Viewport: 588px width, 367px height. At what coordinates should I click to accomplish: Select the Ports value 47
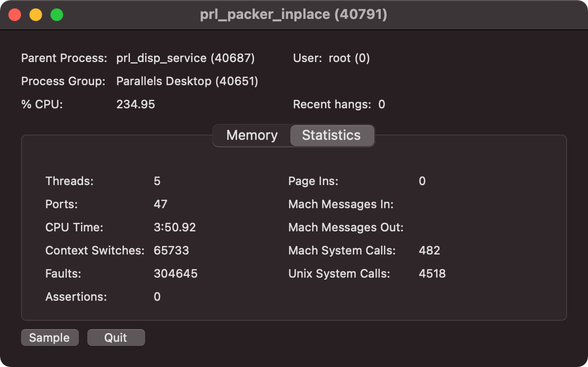(x=160, y=204)
